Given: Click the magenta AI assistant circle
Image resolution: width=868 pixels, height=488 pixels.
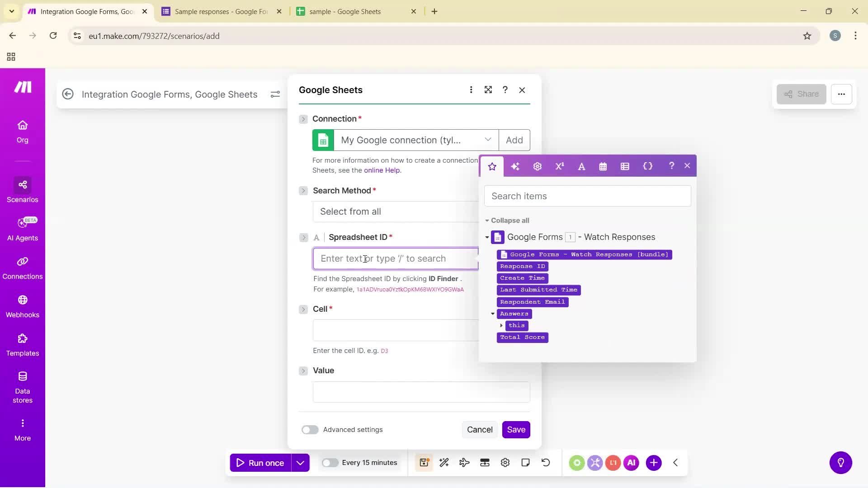Looking at the screenshot, I should tap(631, 462).
